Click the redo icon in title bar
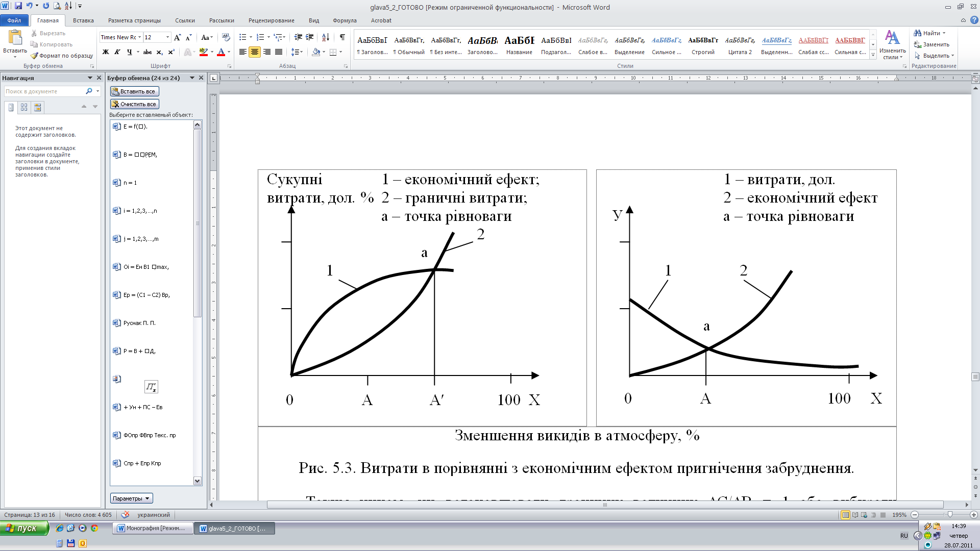The width and height of the screenshot is (980, 551). pos(46,6)
